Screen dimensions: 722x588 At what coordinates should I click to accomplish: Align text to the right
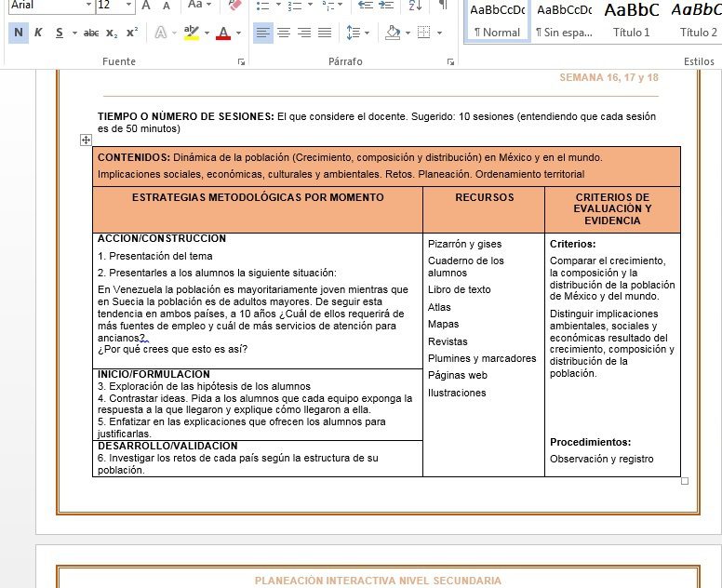[304, 33]
